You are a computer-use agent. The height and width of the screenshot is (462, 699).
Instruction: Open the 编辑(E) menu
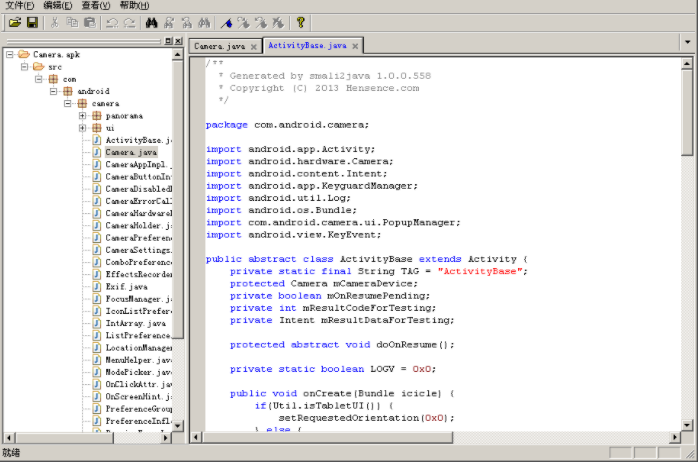pyautogui.click(x=58, y=6)
